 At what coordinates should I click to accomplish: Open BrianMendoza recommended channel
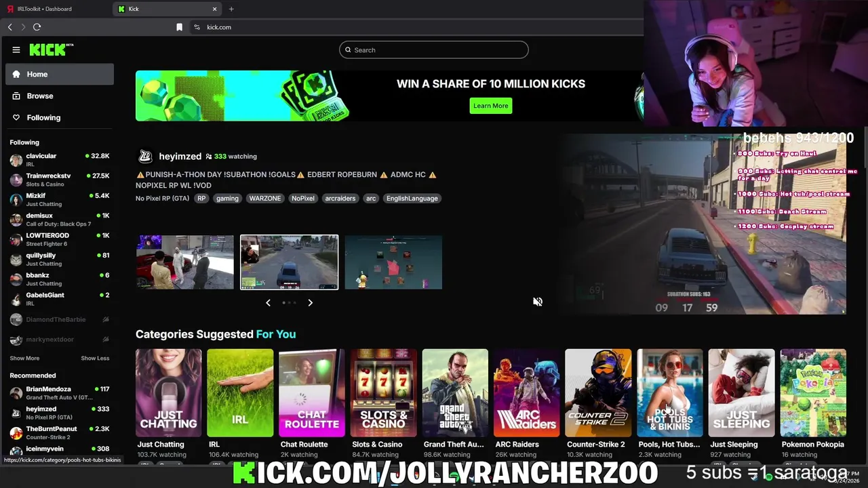60,393
